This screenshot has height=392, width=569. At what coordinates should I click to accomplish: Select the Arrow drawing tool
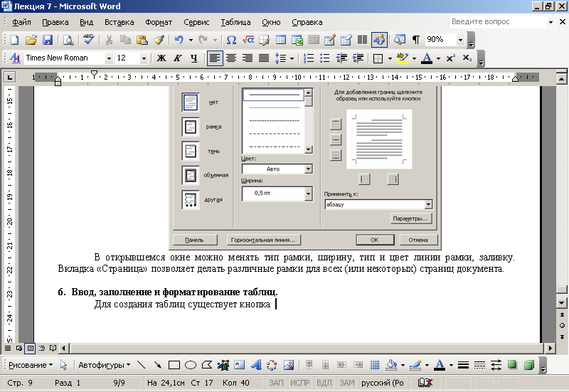157,365
